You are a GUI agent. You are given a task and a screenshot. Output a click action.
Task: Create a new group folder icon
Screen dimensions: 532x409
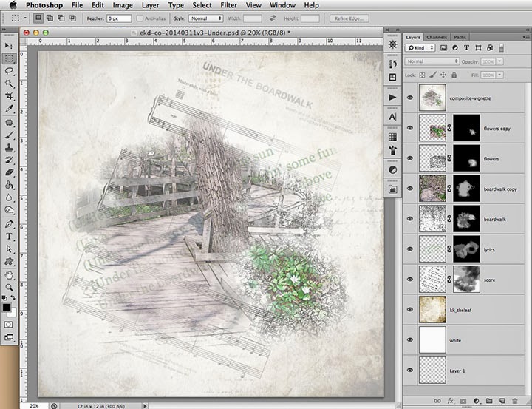point(489,401)
